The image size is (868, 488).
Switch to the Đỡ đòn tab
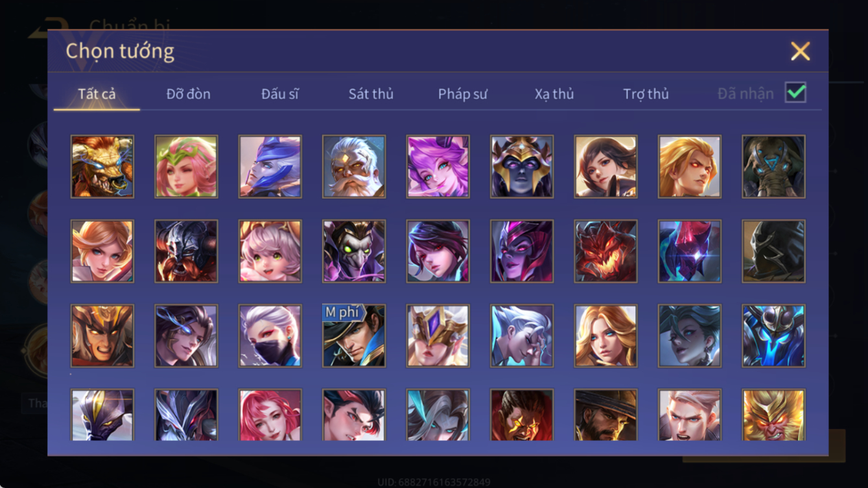point(189,94)
